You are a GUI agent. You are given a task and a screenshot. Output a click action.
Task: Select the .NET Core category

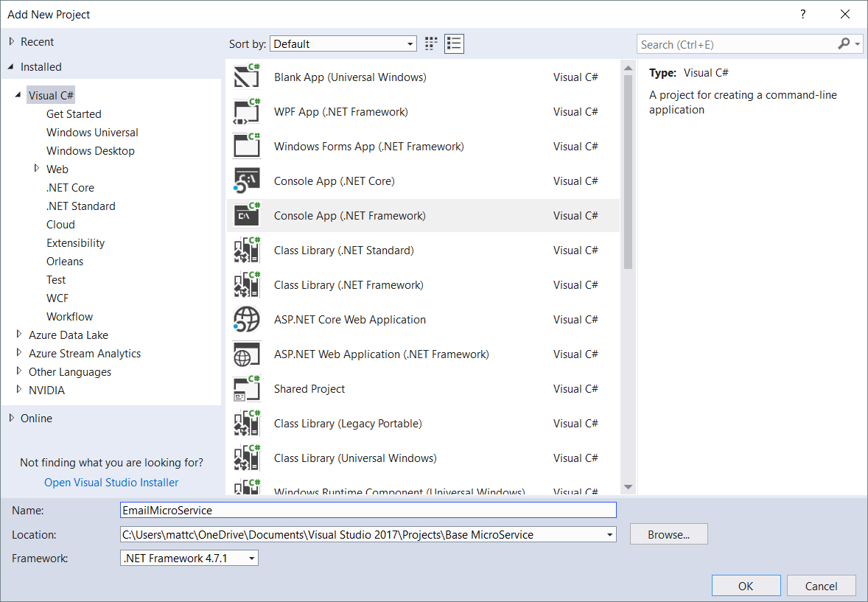[70, 188]
